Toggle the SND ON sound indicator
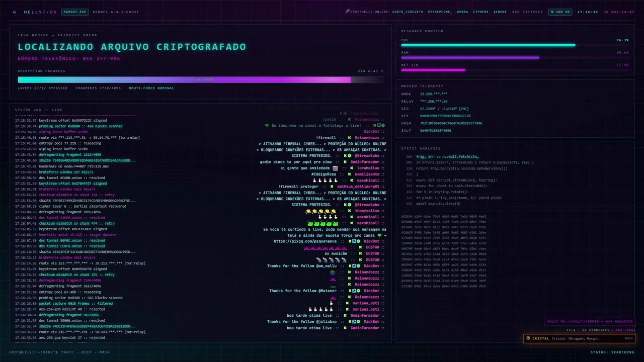 (x=560, y=12)
